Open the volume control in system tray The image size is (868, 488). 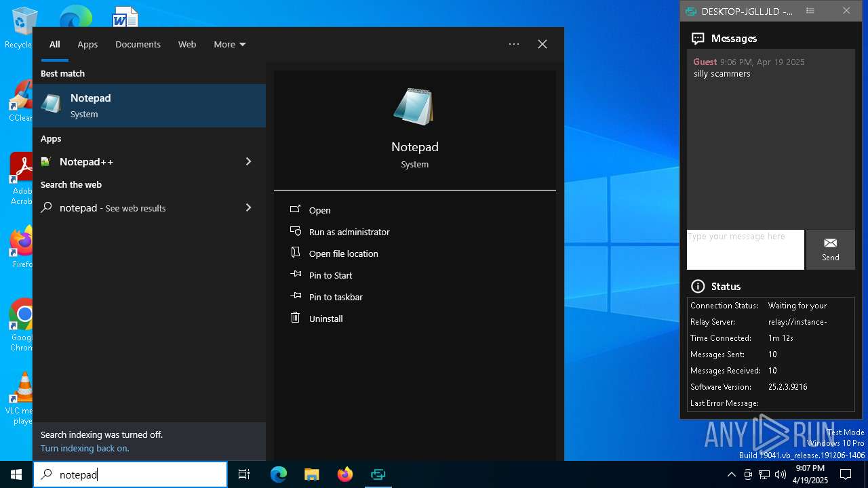pos(781,474)
